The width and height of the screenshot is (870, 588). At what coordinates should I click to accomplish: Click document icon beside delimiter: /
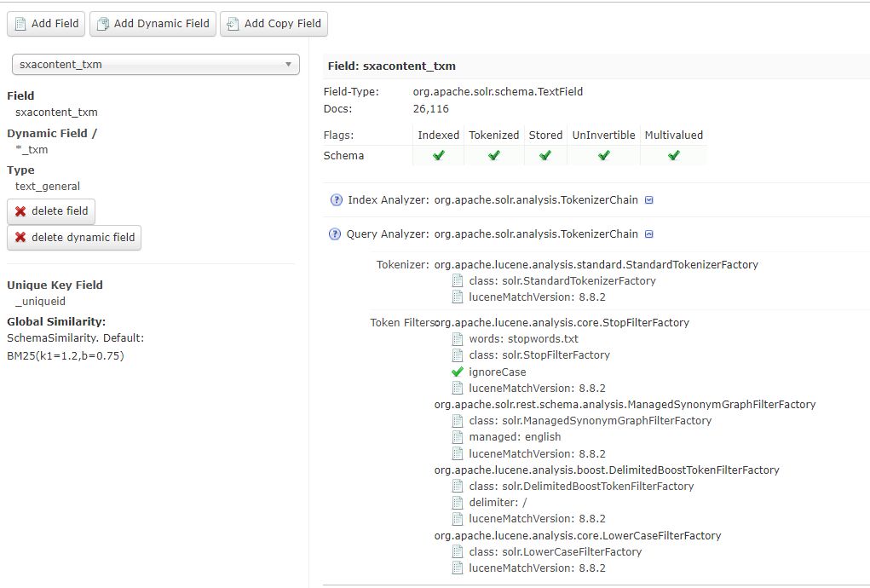(x=458, y=503)
